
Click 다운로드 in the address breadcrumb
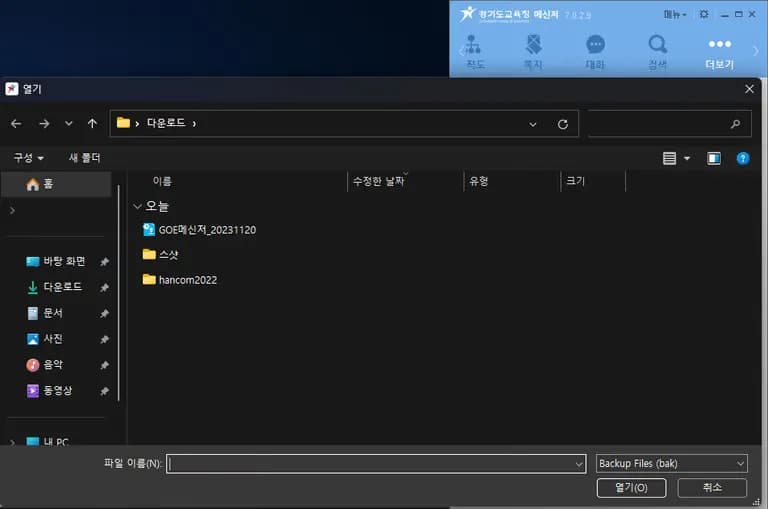(166, 123)
